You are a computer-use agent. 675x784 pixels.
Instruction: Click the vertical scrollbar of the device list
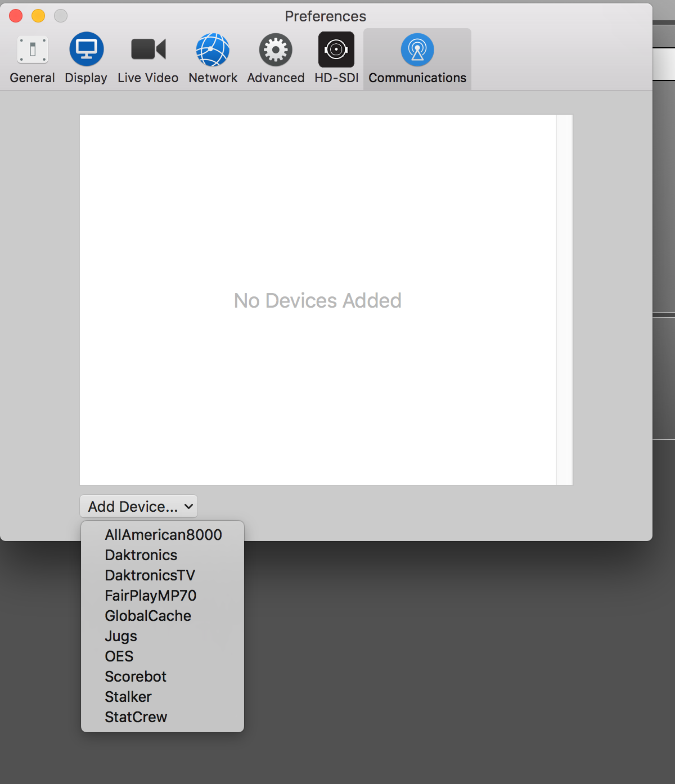coord(564,300)
